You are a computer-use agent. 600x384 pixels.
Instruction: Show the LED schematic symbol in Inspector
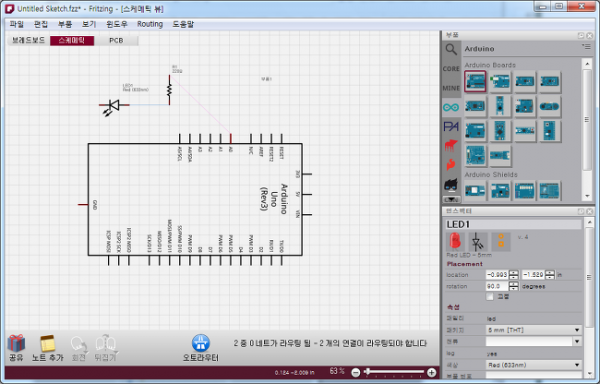coord(478,242)
